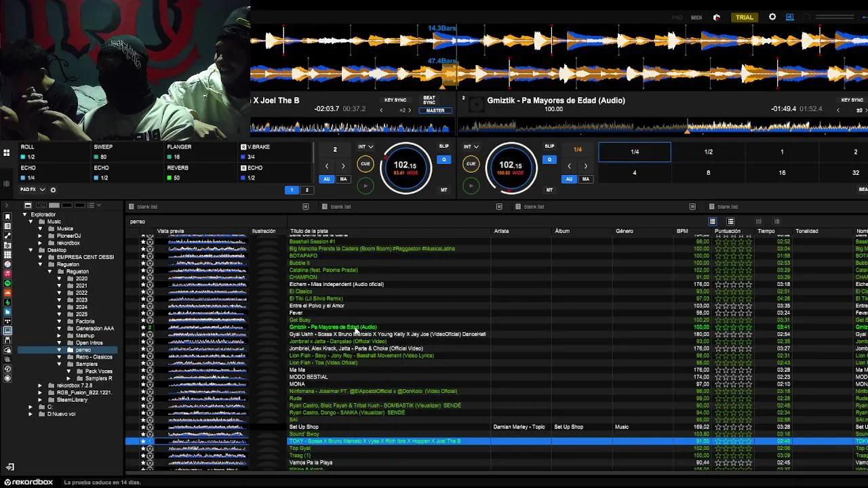This screenshot has height=488, width=868.
Task: Select track 'Vamos Pa la Playa'
Action: [x=311, y=462]
